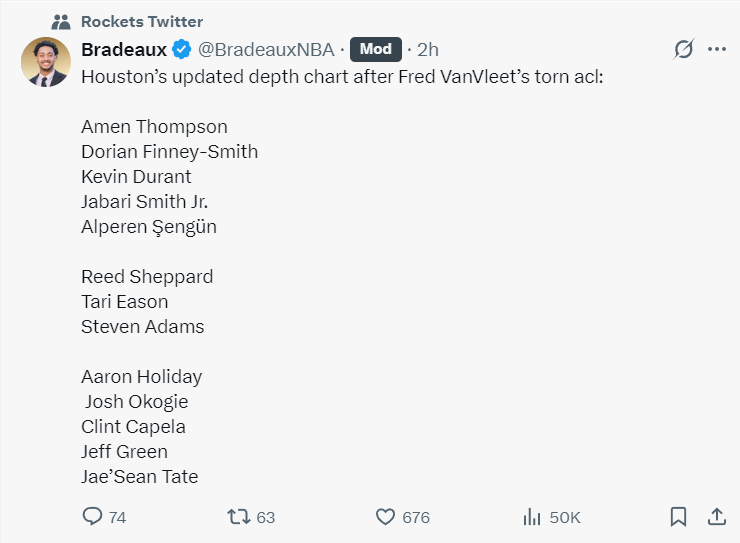Click the 676 likes count
Viewport: 740px width, 543px height.
click(x=415, y=517)
